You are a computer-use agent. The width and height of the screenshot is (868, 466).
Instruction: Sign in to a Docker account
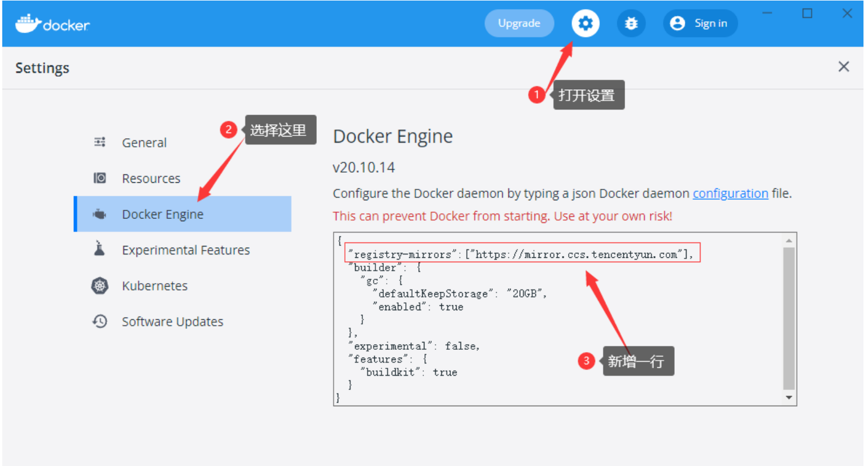pos(700,23)
